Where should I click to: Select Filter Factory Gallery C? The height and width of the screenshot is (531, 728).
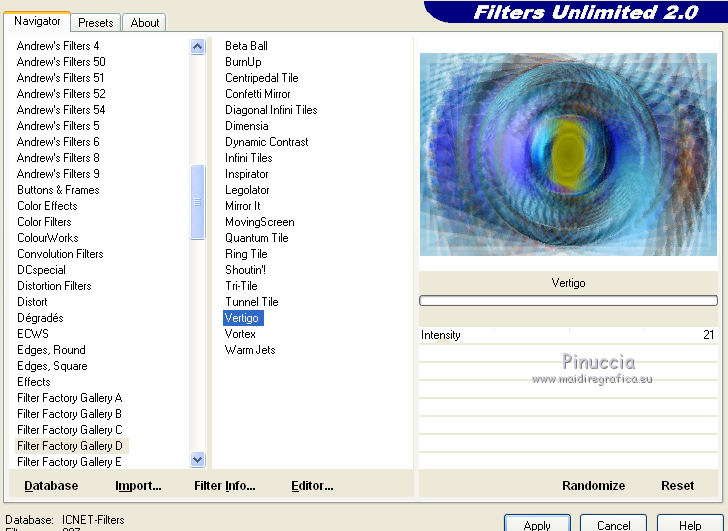(70, 430)
